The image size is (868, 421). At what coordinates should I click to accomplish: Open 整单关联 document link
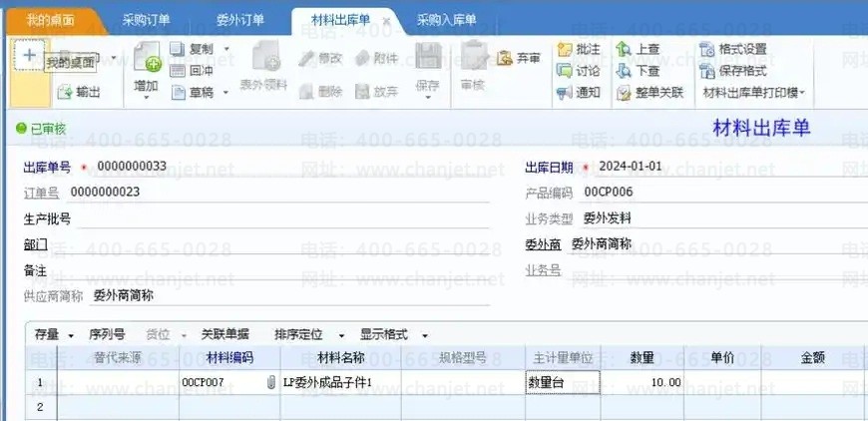(624, 93)
